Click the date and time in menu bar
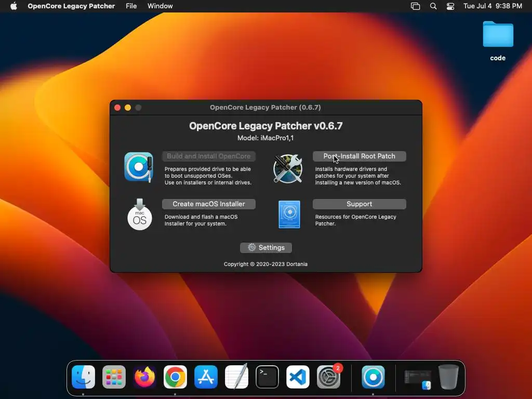The height and width of the screenshot is (399, 532). click(493, 6)
